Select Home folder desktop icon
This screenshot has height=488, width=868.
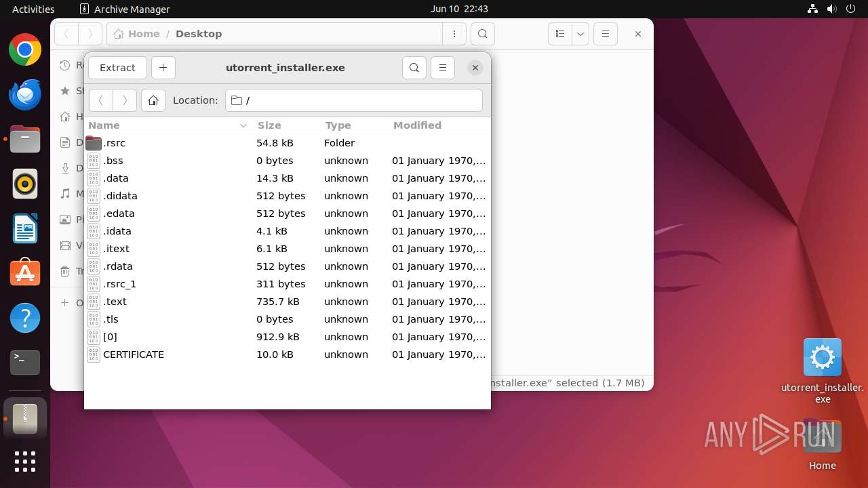pyautogui.click(x=822, y=445)
